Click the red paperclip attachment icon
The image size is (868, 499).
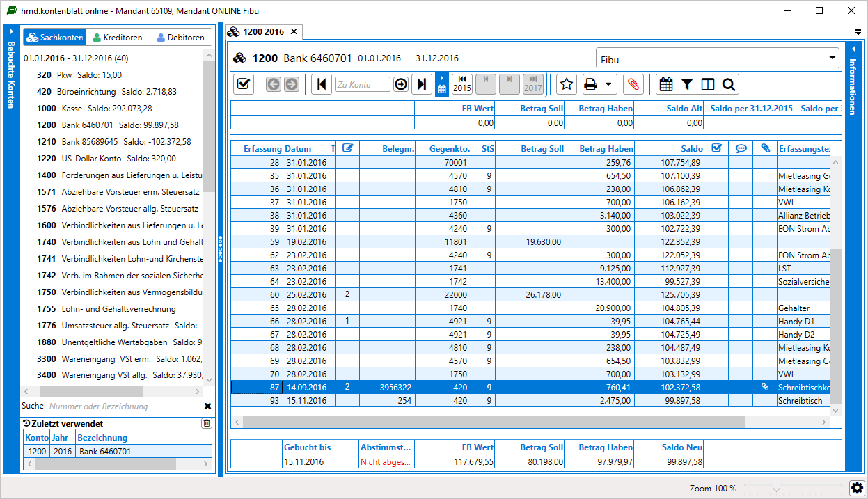(x=633, y=84)
